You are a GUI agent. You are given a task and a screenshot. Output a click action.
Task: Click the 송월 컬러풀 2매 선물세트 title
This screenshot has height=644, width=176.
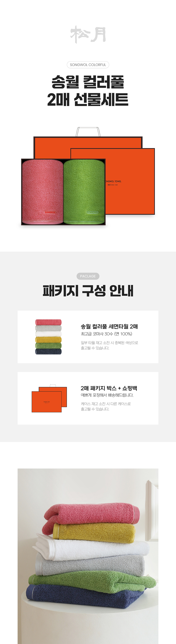(x=88, y=91)
